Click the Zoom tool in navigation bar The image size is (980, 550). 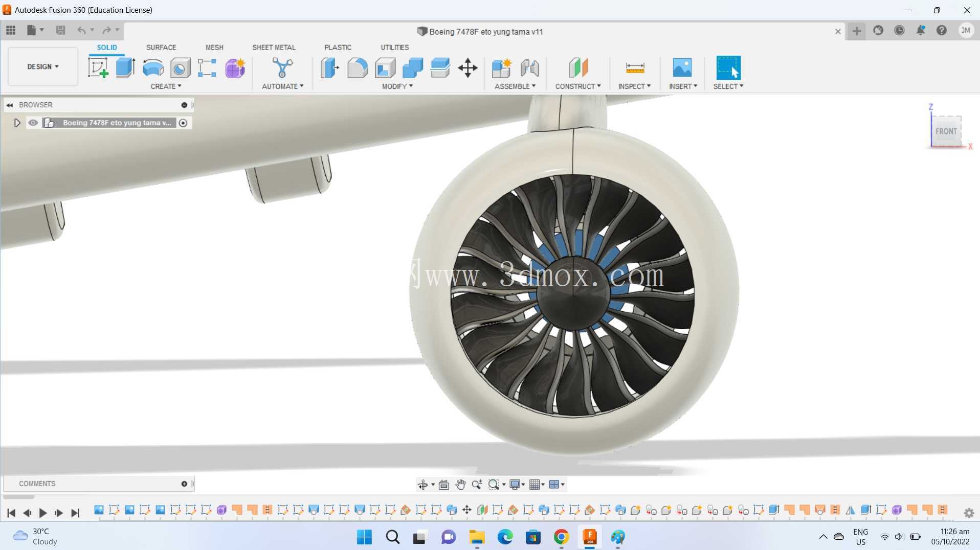click(477, 485)
